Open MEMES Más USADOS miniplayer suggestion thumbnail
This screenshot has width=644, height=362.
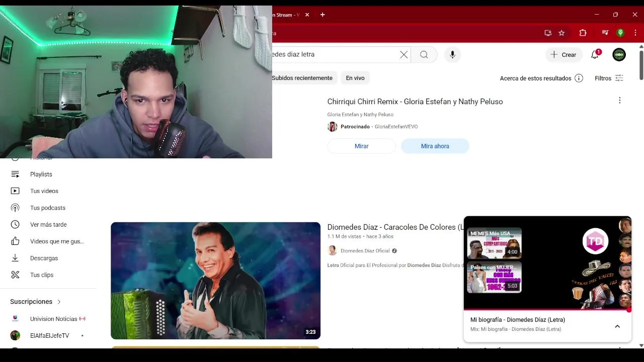pyautogui.click(x=494, y=243)
